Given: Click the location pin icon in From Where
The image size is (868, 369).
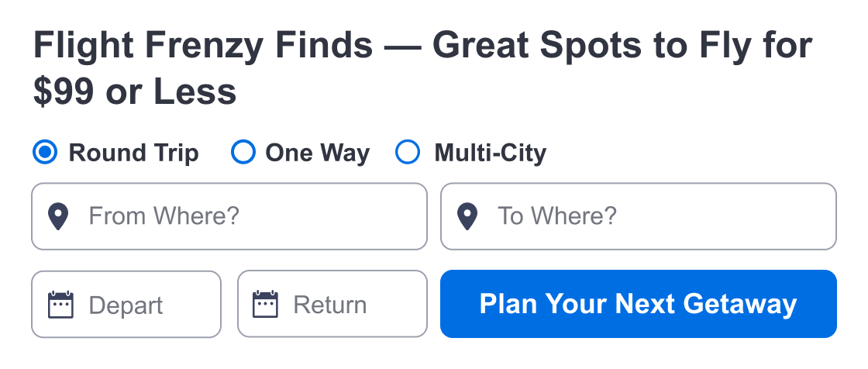Looking at the screenshot, I should [x=58, y=216].
